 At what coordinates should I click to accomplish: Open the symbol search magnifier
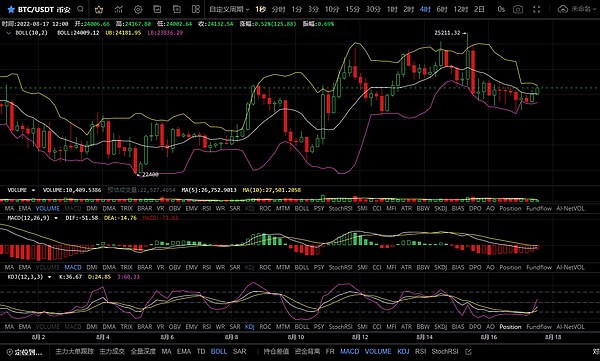click(80, 9)
